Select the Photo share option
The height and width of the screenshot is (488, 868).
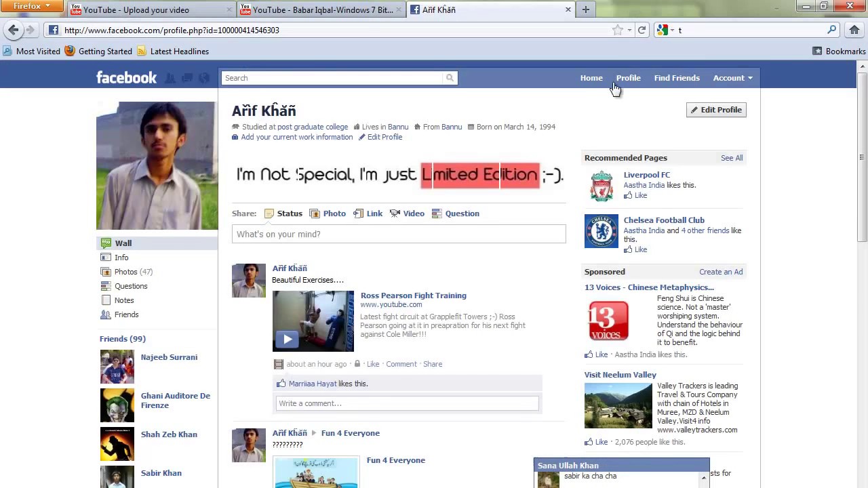pyautogui.click(x=328, y=213)
